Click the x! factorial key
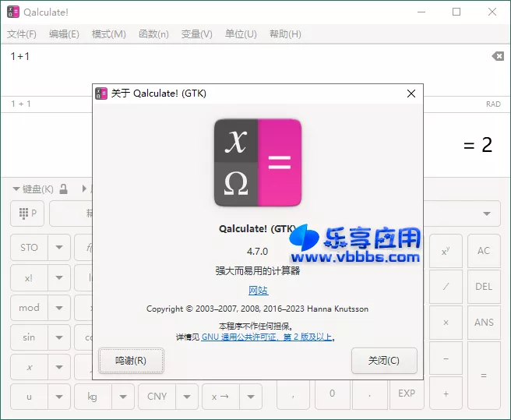The image size is (511, 420). [x=29, y=278]
